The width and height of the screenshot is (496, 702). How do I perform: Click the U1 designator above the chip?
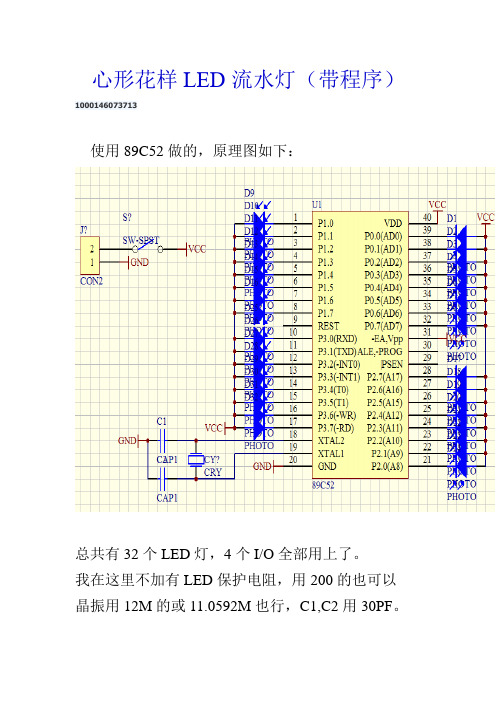coord(316,205)
